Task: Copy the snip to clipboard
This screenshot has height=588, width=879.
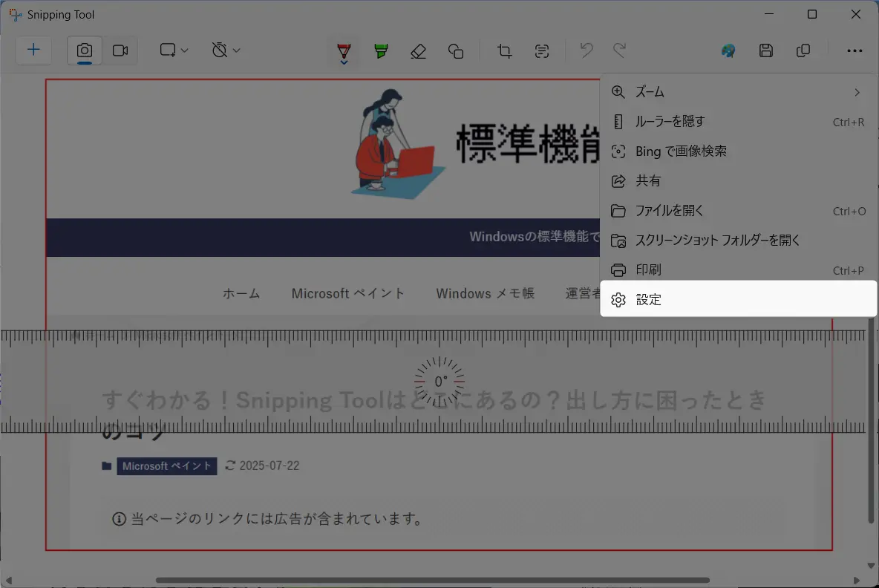Action: 803,51
